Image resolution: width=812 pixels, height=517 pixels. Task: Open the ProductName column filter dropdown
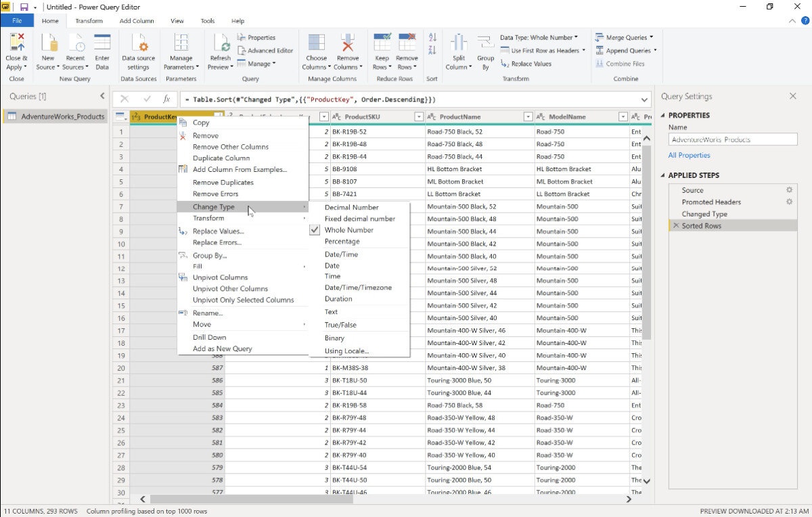pyautogui.click(x=528, y=116)
